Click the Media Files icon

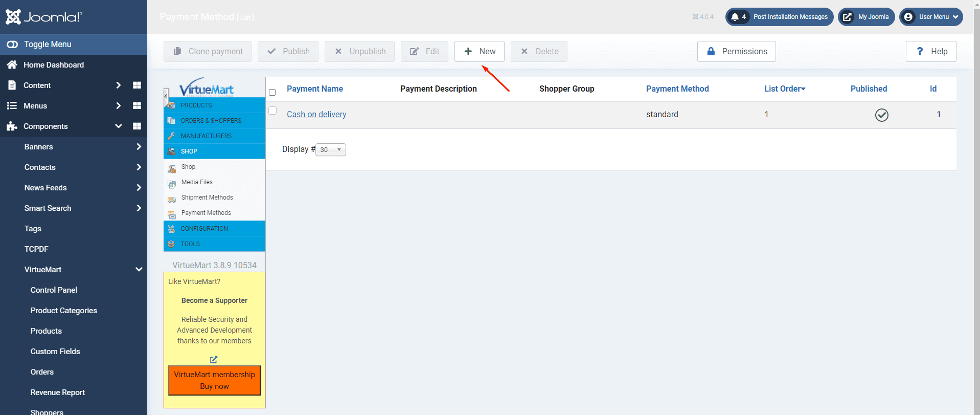pyautogui.click(x=172, y=184)
